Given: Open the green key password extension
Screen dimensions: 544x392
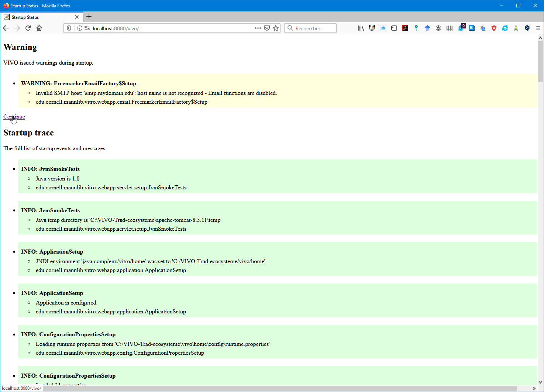Looking at the screenshot, I should click(416, 28).
